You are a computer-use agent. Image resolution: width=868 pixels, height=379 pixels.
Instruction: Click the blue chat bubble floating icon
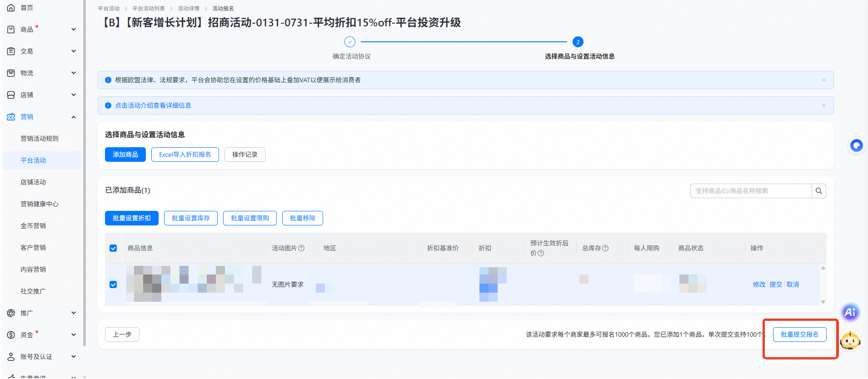point(856,145)
